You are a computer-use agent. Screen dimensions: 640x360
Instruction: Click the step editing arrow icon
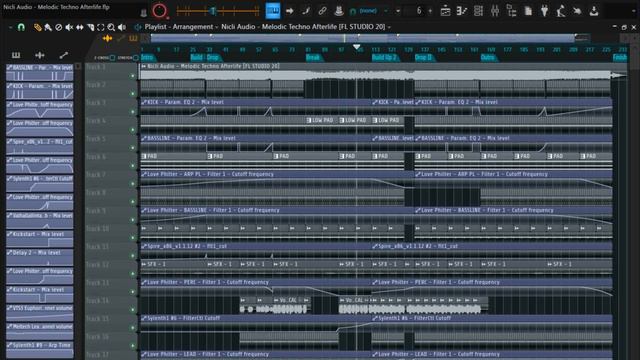(289, 11)
